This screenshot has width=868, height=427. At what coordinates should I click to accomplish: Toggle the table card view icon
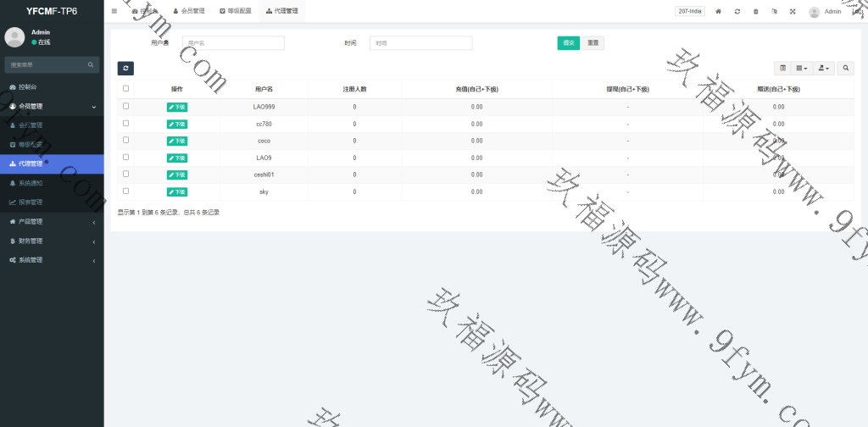click(x=782, y=69)
